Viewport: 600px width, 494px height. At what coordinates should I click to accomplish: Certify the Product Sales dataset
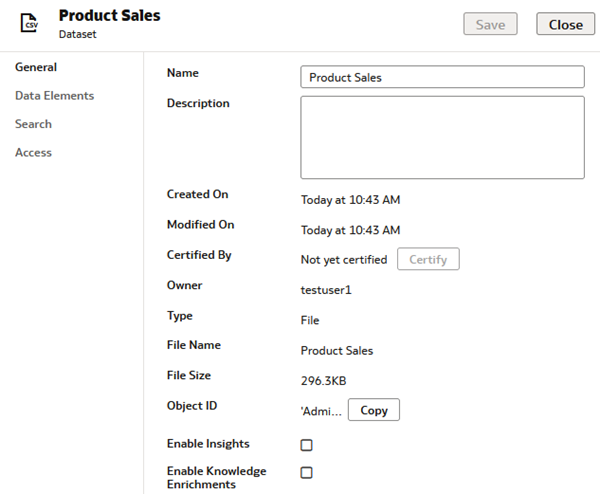coord(429,259)
